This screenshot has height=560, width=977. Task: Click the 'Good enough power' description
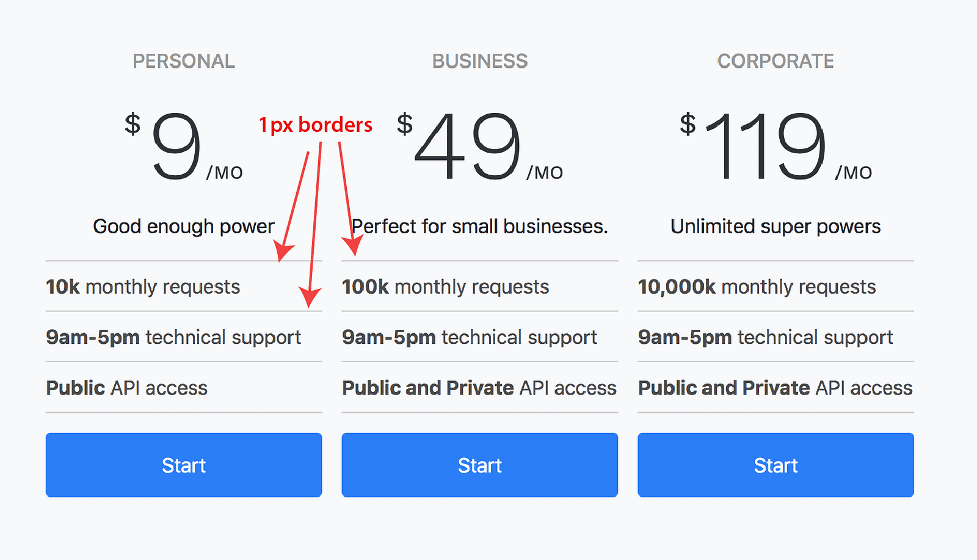click(184, 227)
